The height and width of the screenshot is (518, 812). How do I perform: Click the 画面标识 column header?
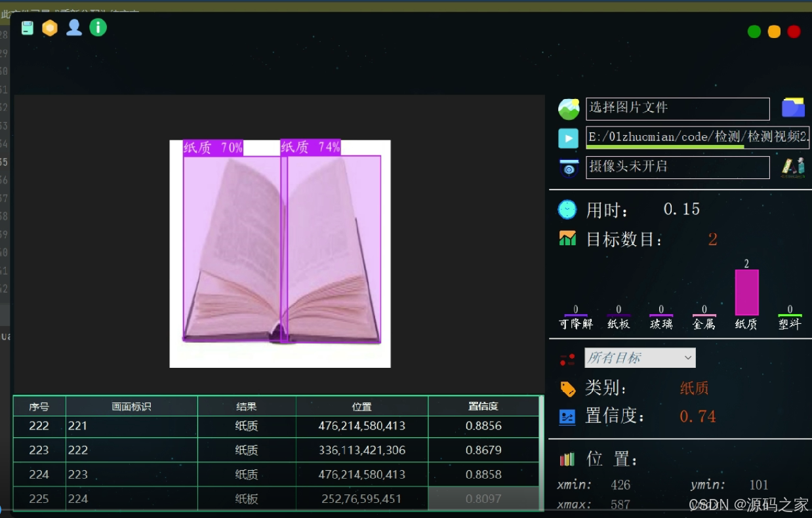coord(131,406)
